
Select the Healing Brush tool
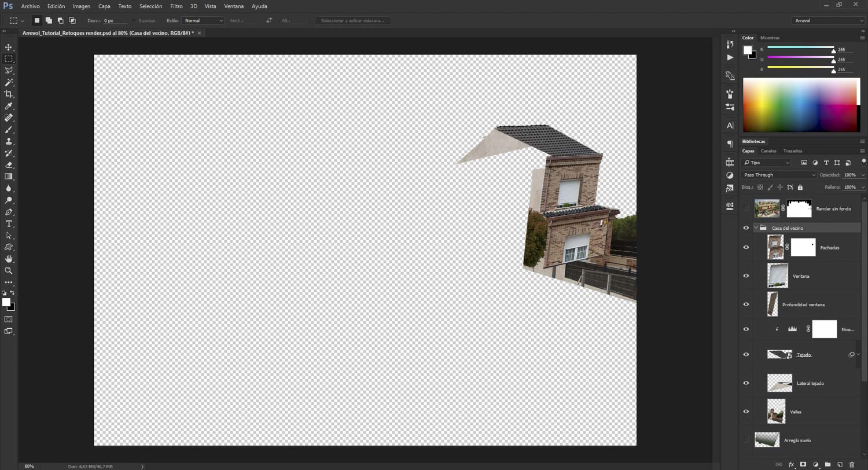coord(9,117)
